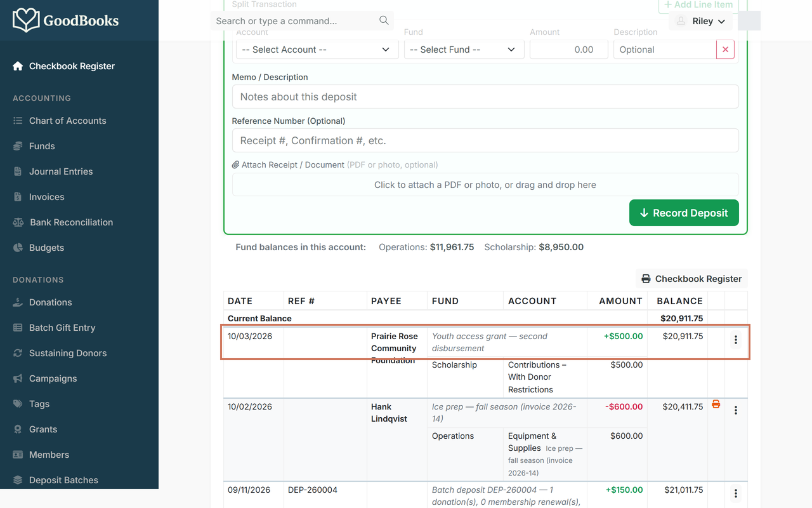Open the Riley user menu

tap(701, 21)
